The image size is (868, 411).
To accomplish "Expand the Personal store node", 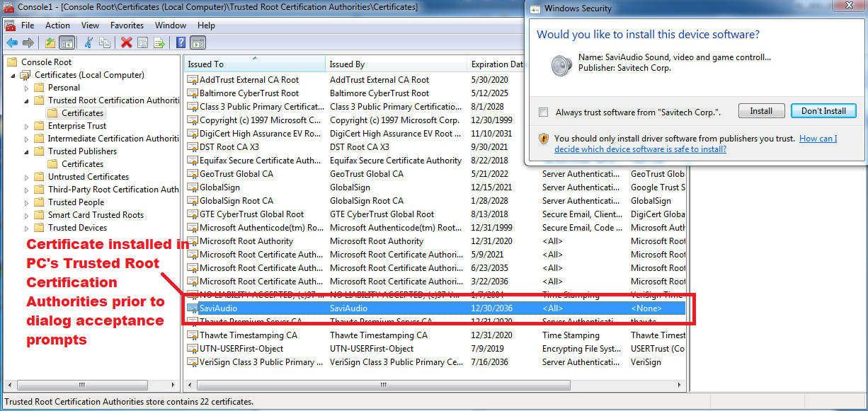I will click(x=27, y=88).
